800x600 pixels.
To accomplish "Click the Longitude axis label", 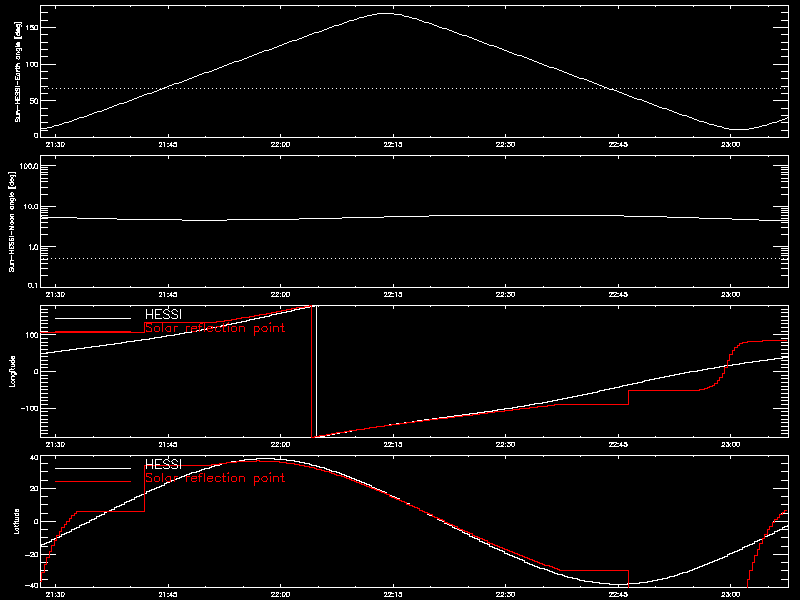I will pos(12,371).
